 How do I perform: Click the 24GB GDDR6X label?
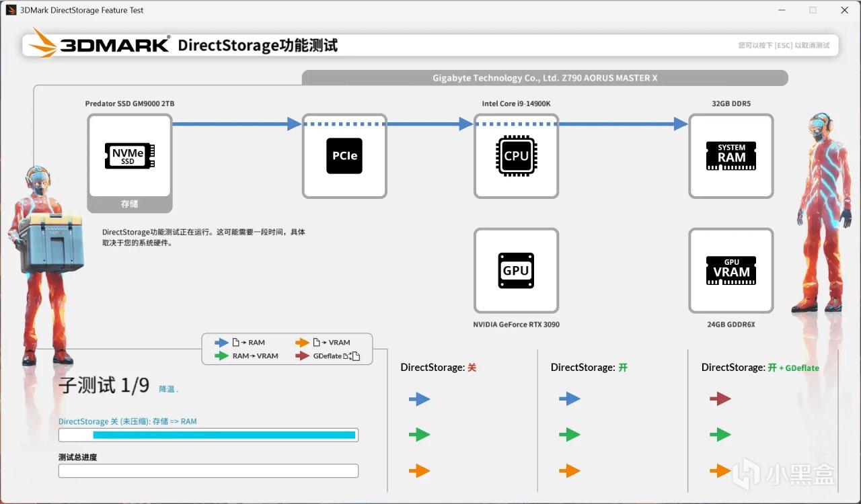click(731, 325)
